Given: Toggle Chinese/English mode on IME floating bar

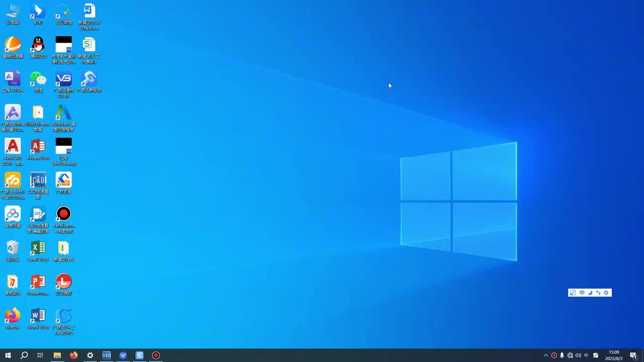Looking at the screenshot, I should point(582,293).
